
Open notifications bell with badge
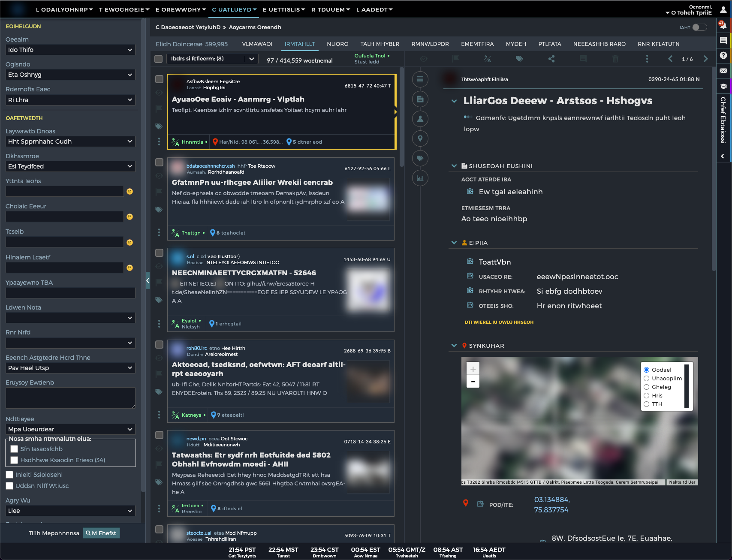(x=723, y=25)
